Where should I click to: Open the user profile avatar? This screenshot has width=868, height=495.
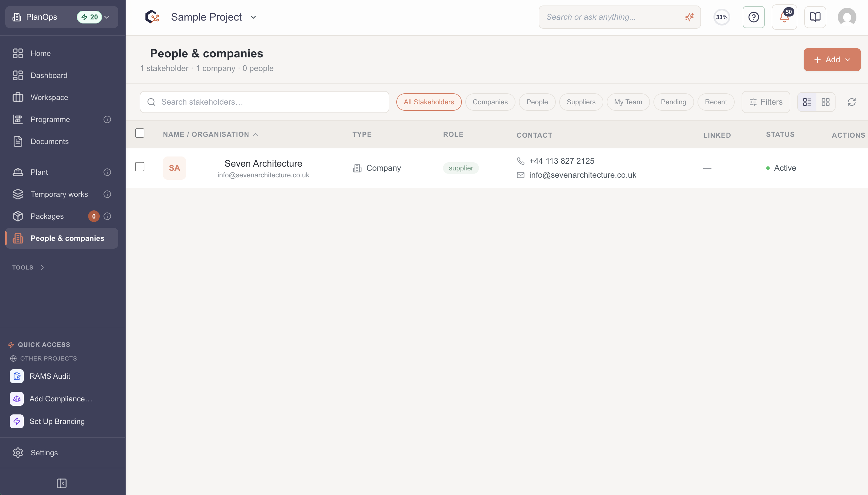click(847, 17)
